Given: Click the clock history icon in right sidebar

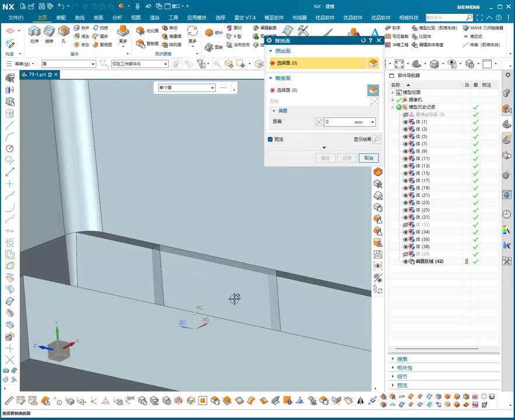Looking at the screenshot, I should coord(506,215).
